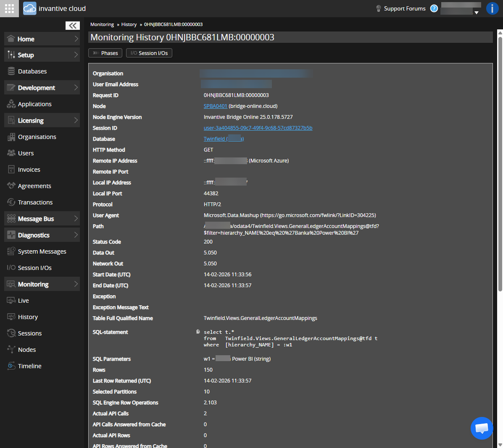
Task: Open the chat support bubble
Action: pos(482,428)
